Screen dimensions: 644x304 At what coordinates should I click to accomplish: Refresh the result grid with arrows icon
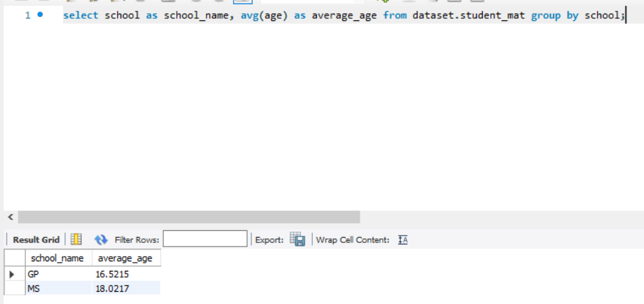pyautogui.click(x=101, y=240)
